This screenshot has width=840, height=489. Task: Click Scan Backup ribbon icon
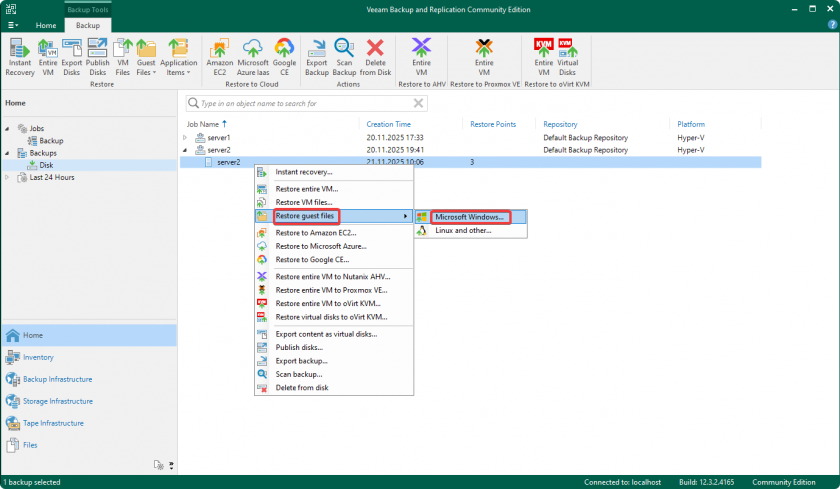pos(345,56)
